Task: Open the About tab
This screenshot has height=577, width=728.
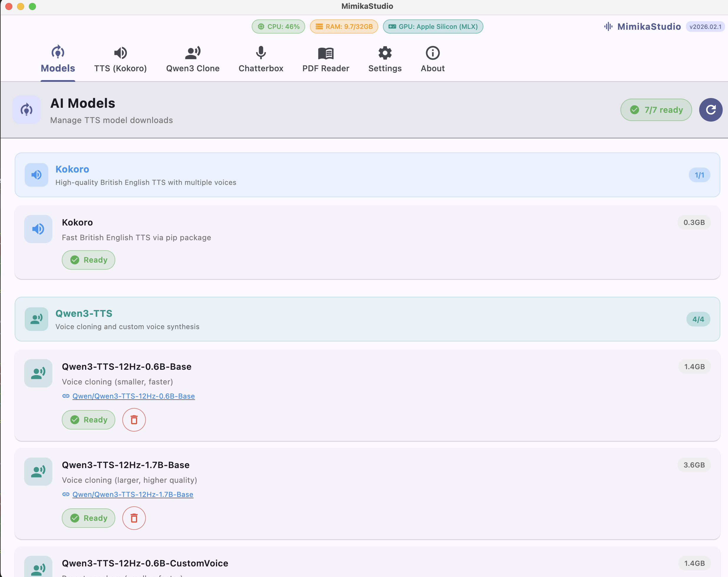Action: (x=432, y=59)
